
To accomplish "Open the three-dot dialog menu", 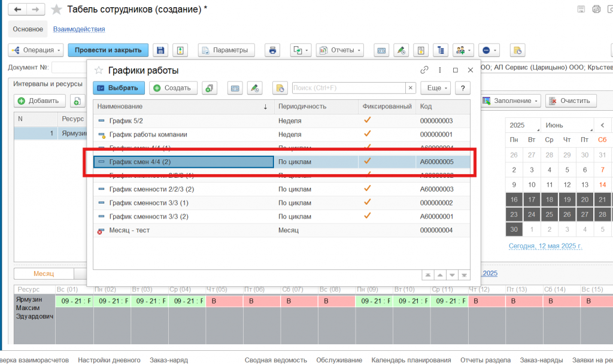I will coord(440,70).
